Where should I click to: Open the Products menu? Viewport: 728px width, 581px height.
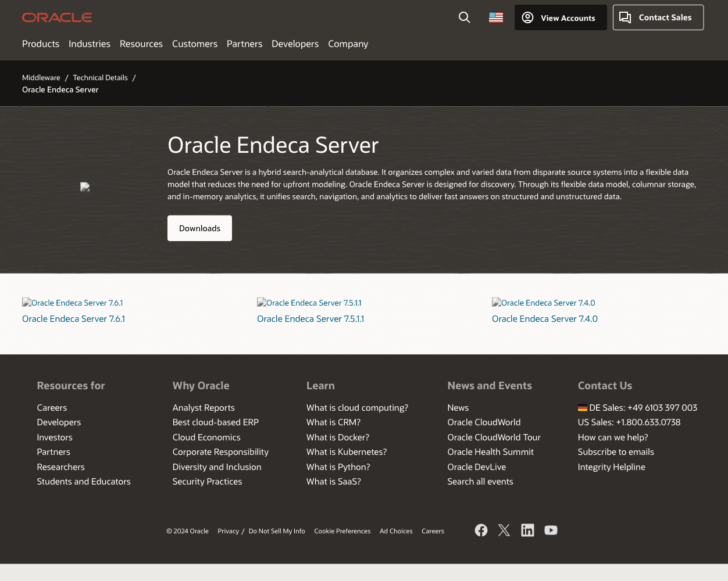tap(41, 44)
